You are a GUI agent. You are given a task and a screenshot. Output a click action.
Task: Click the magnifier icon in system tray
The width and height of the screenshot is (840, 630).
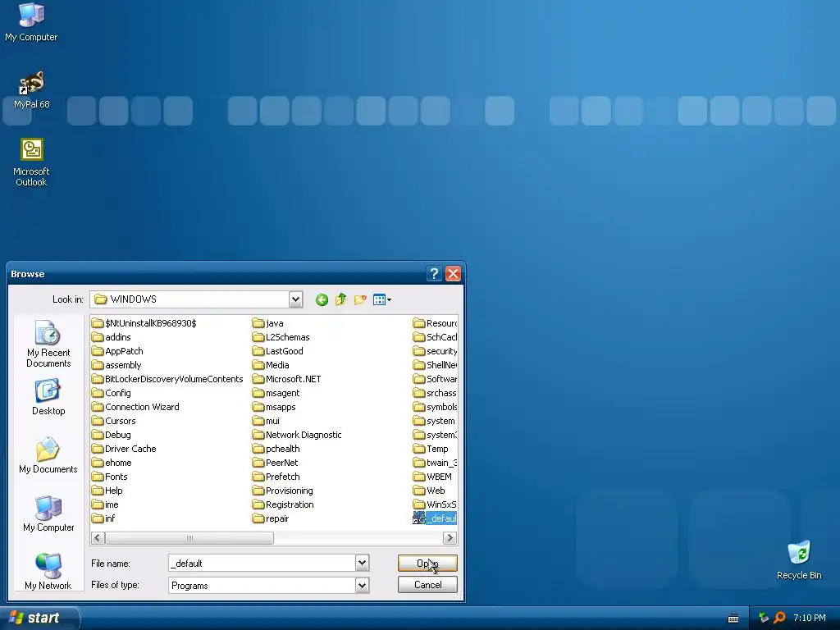(779, 618)
